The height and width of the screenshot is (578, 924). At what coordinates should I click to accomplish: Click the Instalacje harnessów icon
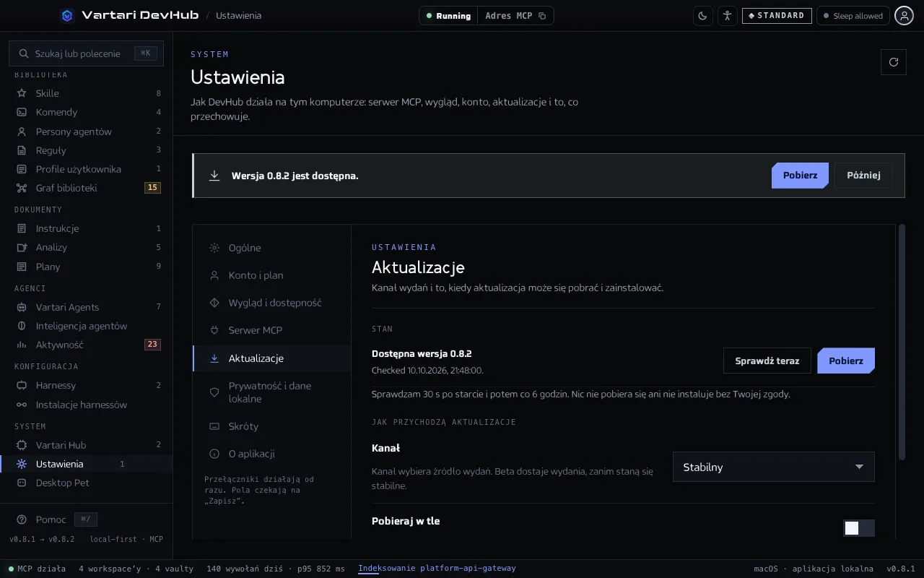[x=22, y=405]
